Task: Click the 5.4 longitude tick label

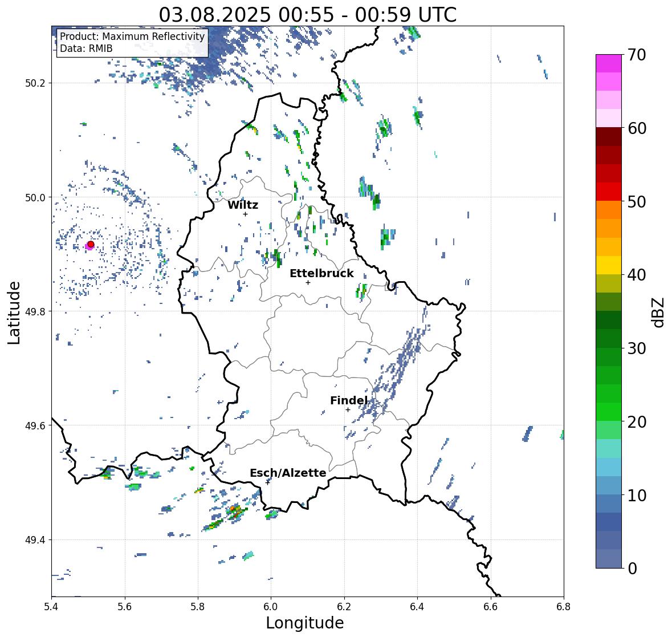Action: [52, 607]
